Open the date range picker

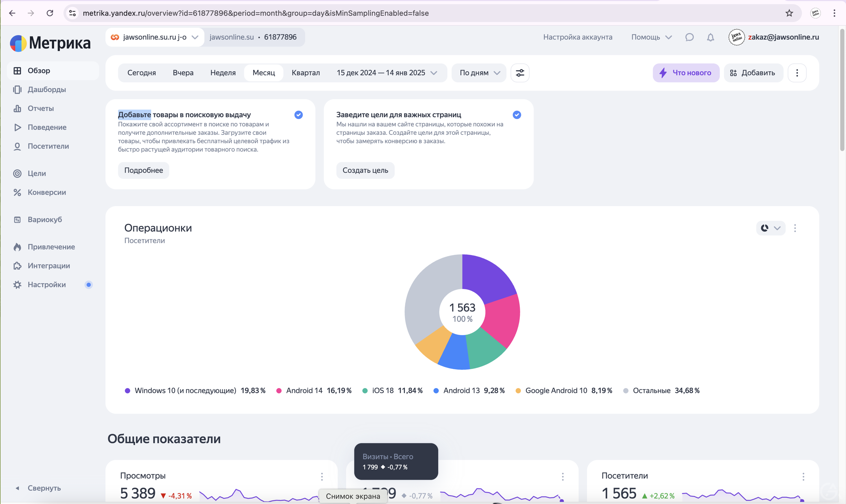pyautogui.click(x=387, y=73)
